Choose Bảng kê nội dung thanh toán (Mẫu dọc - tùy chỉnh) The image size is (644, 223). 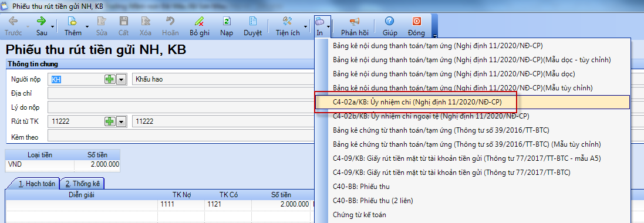click(473, 59)
